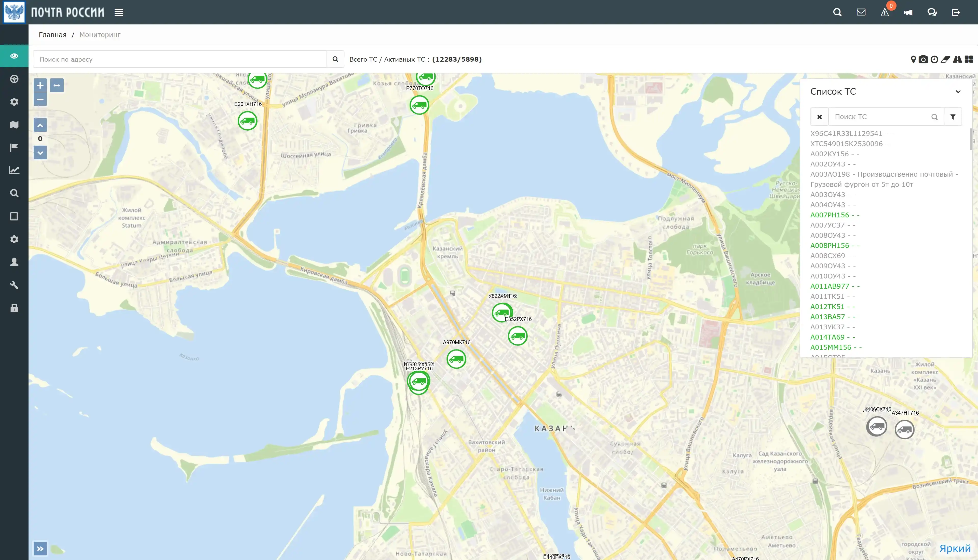This screenshot has width=978, height=560.
Task: Click the map pin marker tool
Action: point(913,59)
